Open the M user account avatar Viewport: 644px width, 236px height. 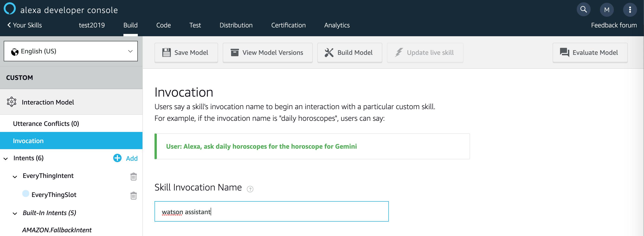coord(607,10)
